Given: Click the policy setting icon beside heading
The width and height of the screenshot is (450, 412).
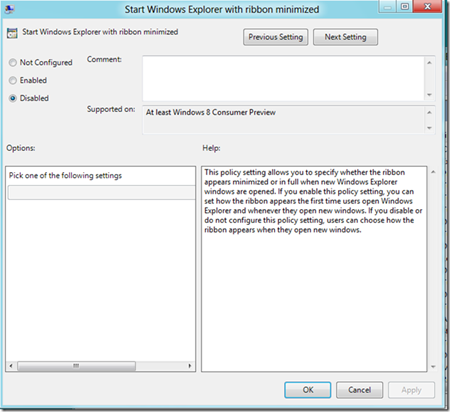Looking at the screenshot, I should [x=12, y=33].
